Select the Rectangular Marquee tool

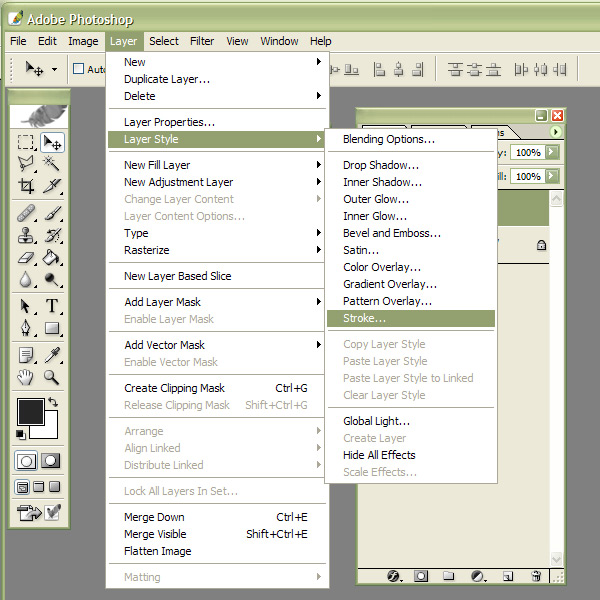pyautogui.click(x=26, y=142)
